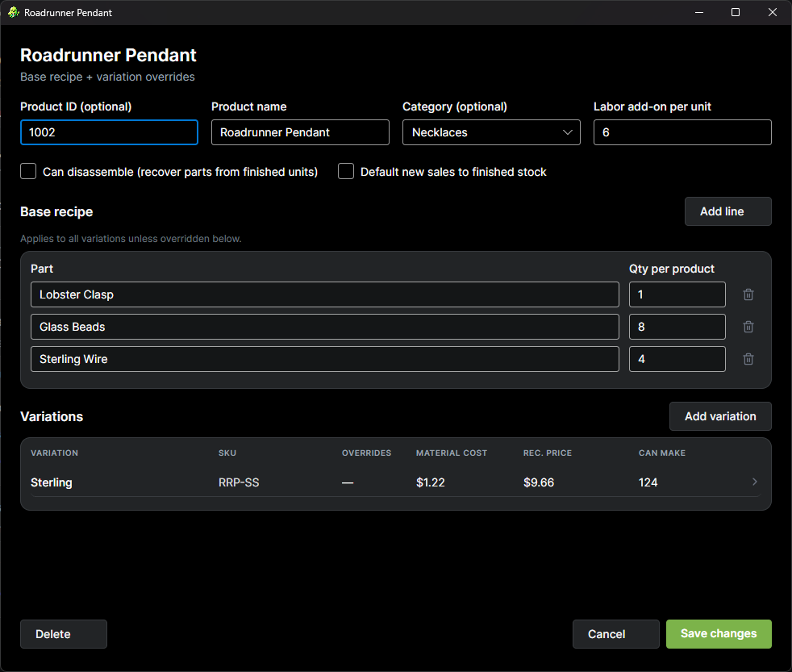Click the $9.66 recommended price value

(x=539, y=482)
